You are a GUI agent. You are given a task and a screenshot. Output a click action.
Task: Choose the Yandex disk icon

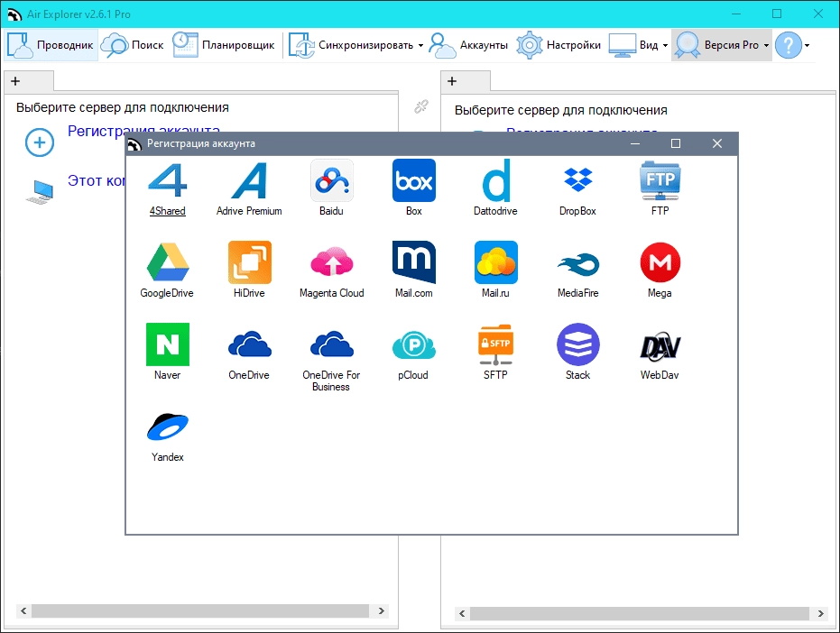point(167,427)
